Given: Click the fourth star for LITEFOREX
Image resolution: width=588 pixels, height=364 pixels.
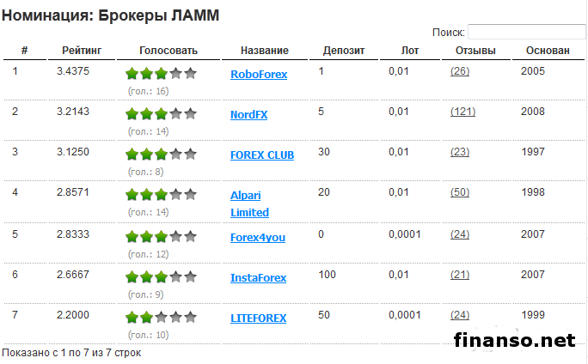Looking at the screenshot, I should (176, 318).
